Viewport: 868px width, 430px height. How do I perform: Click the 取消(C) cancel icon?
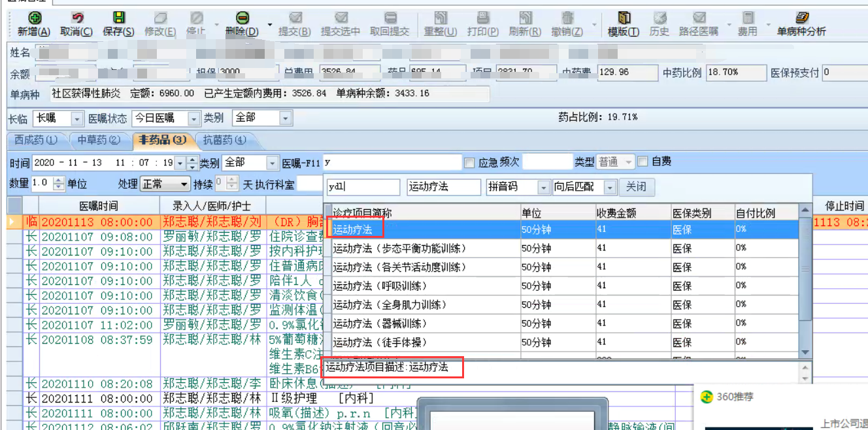[x=76, y=19]
